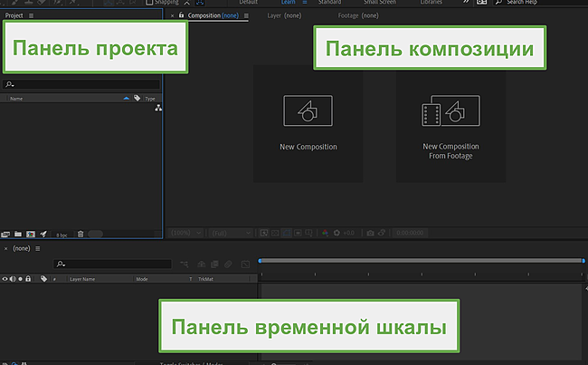Screen dimensions: 588x365
Task: Open the timeline panel menu
Action: pos(37,248)
